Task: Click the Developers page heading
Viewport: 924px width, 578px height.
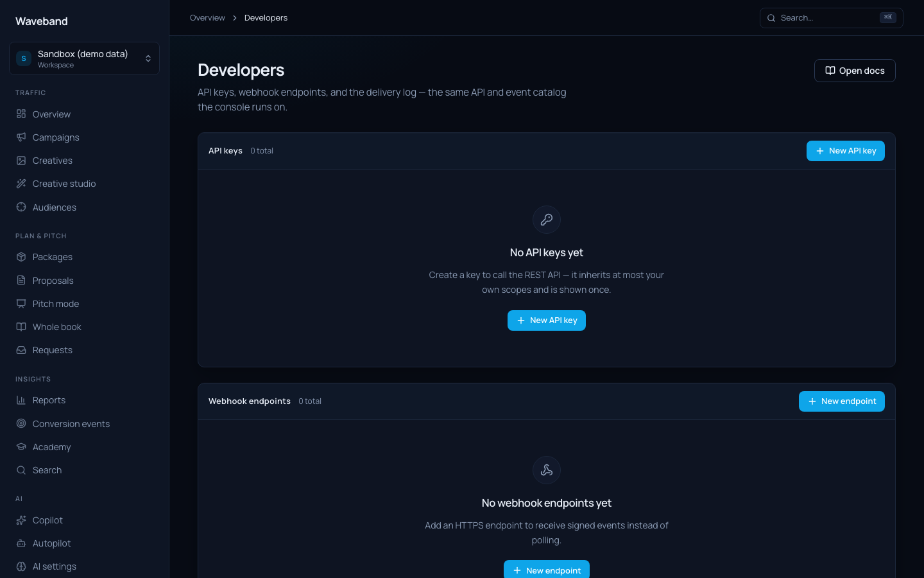Action: (x=241, y=70)
